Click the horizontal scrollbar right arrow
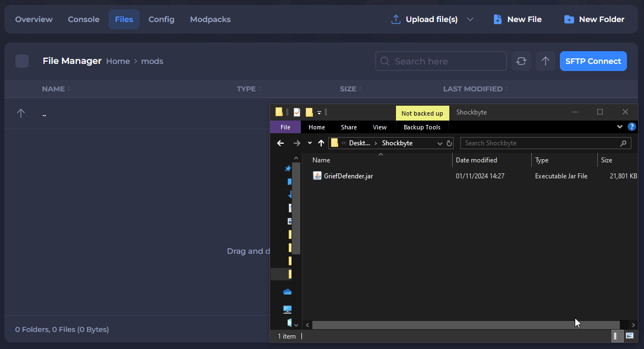Image resolution: width=644 pixels, height=349 pixels. (x=633, y=325)
